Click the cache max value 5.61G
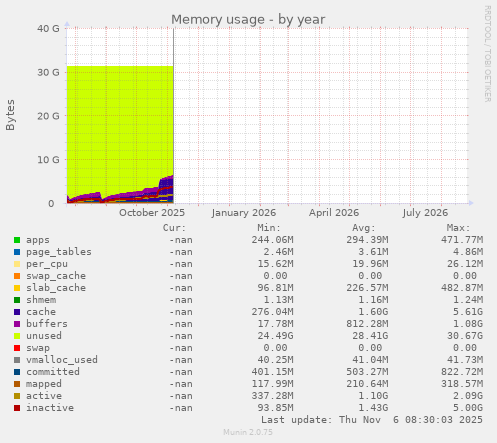The width and height of the screenshot is (497, 443). (468, 312)
